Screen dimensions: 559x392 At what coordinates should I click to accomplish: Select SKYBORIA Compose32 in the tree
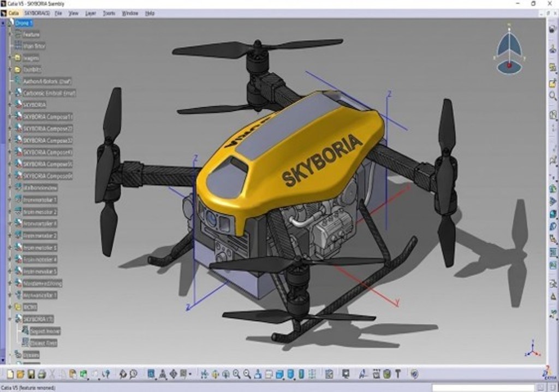[x=47, y=140]
